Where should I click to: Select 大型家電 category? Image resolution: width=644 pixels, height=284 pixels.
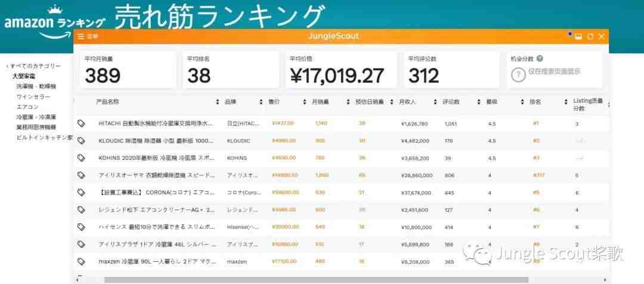pyautogui.click(x=24, y=76)
